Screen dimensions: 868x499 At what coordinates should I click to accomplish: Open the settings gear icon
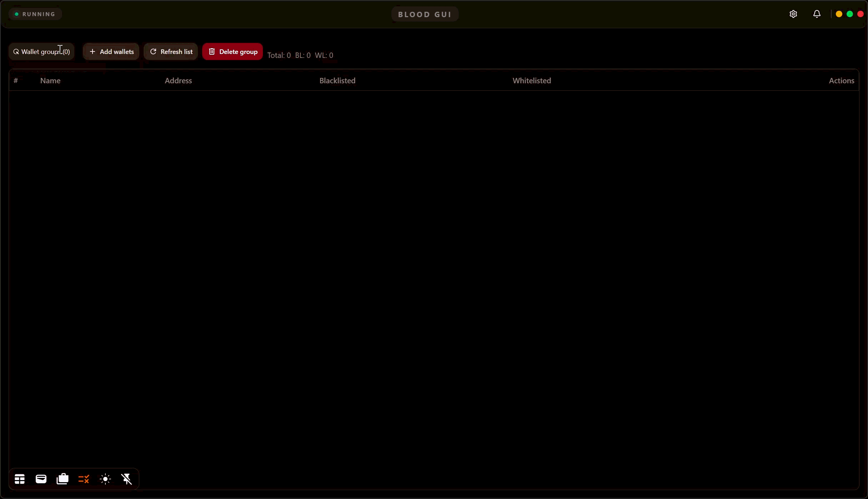[793, 14]
